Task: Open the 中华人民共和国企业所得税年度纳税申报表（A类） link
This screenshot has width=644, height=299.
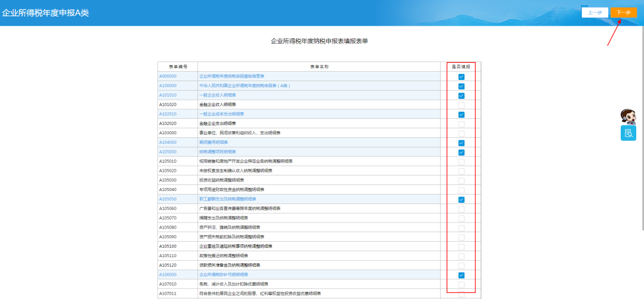Action: pos(245,86)
